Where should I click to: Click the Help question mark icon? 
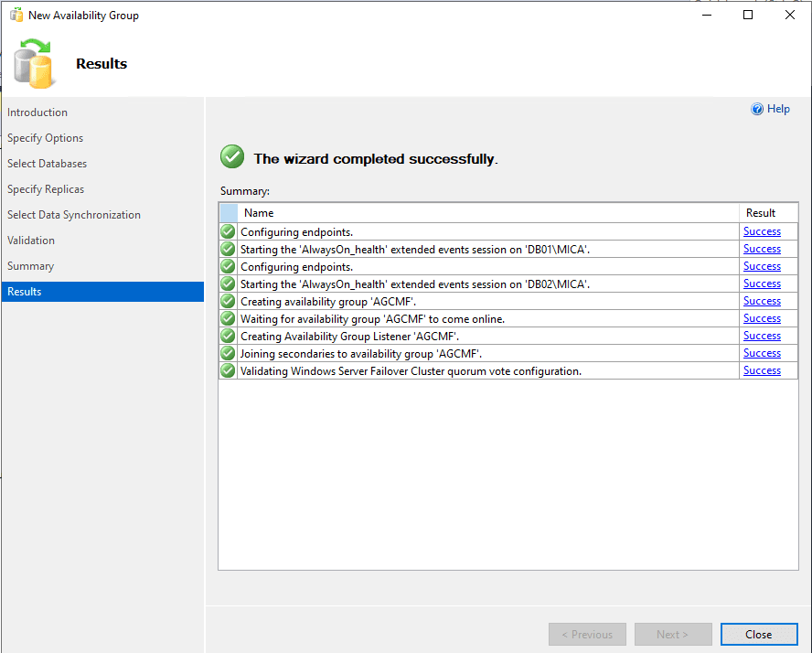pyautogui.click(x=757, y=109)
